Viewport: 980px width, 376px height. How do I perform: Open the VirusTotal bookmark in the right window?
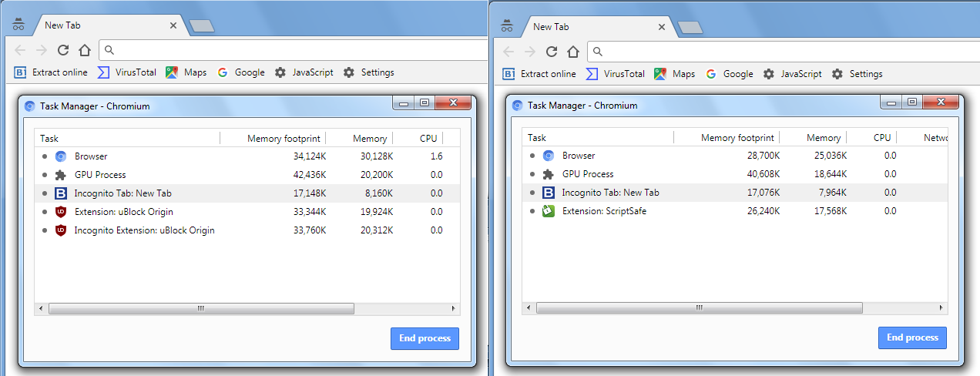pyautogui.click(x=616, y=74)
